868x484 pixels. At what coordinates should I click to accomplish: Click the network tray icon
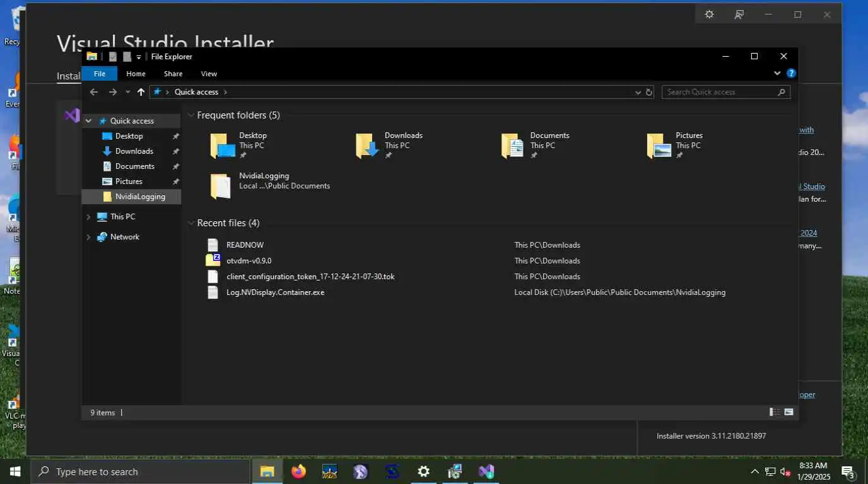pos(770,471)
